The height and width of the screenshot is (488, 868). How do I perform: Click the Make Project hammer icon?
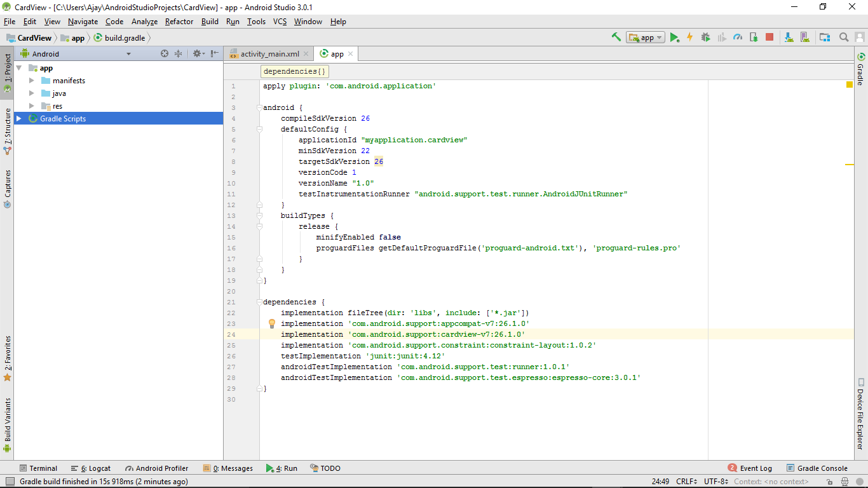616,37
